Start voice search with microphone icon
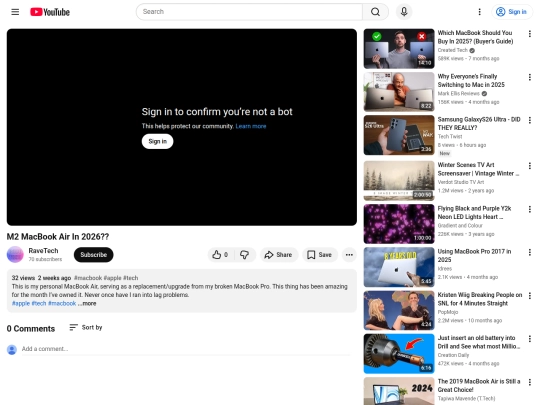Screen dimensions: 540x405 (x=404, y=12)
